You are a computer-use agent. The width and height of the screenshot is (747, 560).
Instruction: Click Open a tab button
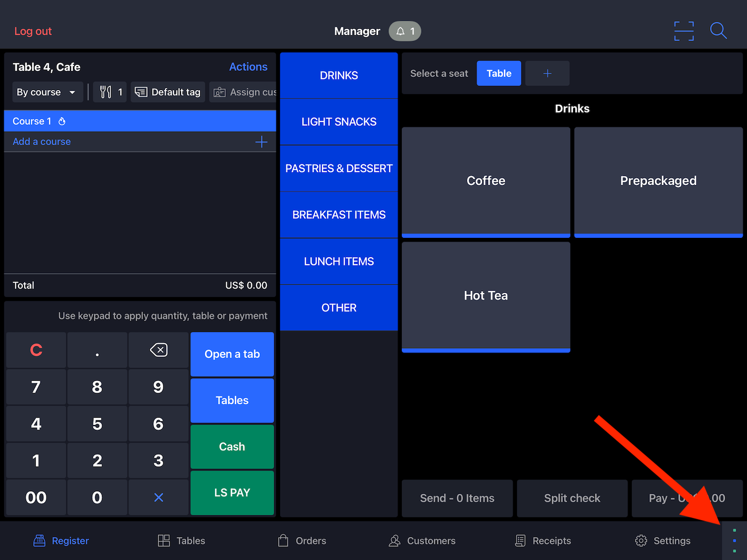232,354
